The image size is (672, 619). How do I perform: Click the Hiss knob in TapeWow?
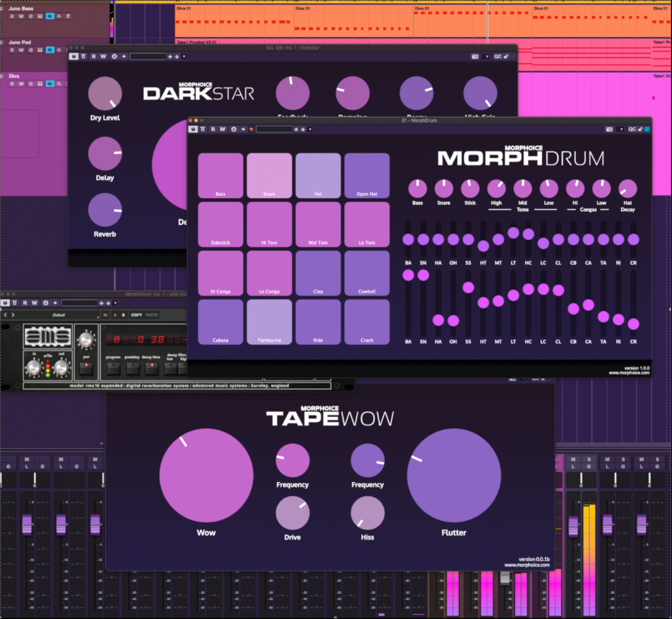367,513
